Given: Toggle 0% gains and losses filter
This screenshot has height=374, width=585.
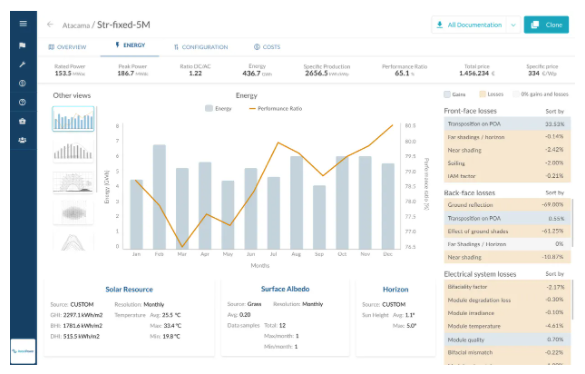Looking at the screenshot, I should (x=541, y=94).
